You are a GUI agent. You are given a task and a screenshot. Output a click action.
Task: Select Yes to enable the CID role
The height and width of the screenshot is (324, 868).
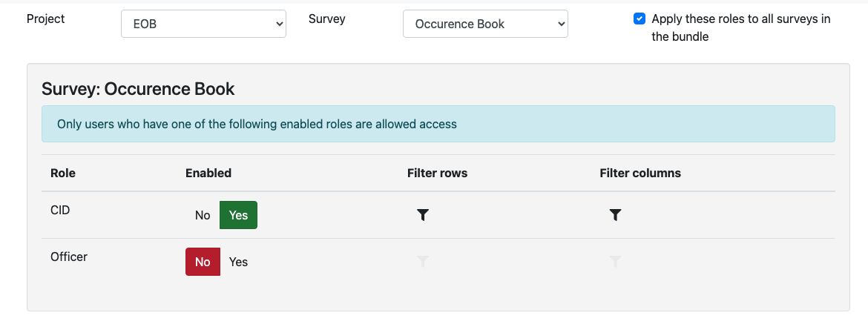click(x=238, y=215)
